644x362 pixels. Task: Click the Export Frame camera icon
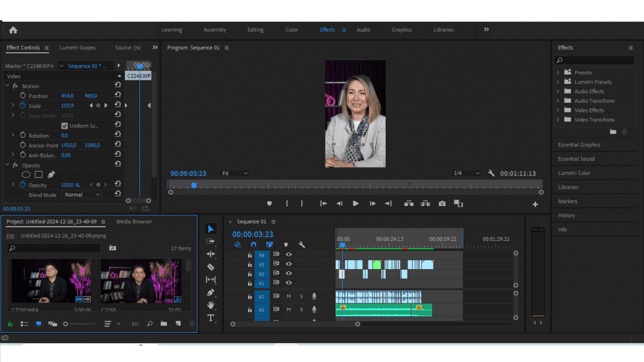coord(442,204)
